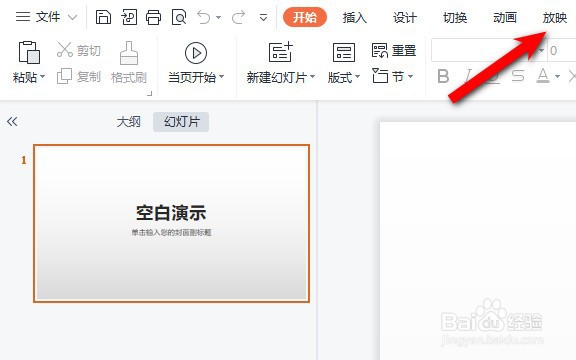The image size is (576, 360).
Task: Switch to the 插入 tab
Action: pos(354,17)
